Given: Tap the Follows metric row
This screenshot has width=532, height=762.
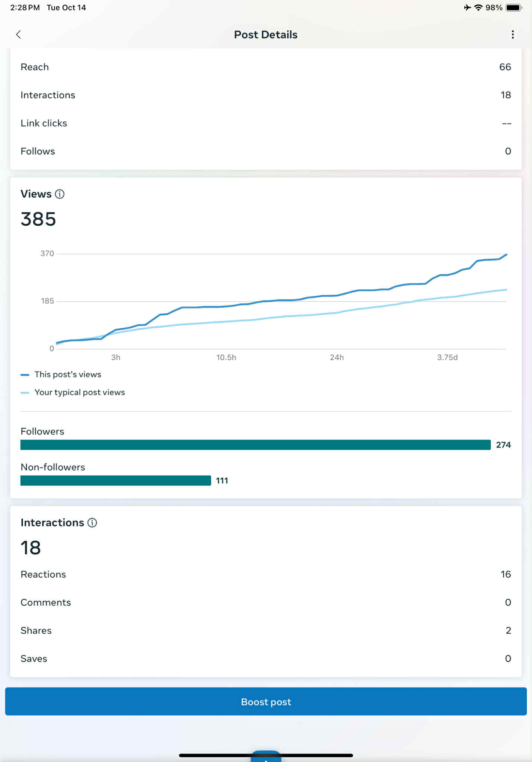Looking at the screenshot, I should pyautogui.click(x=266, y=151).
